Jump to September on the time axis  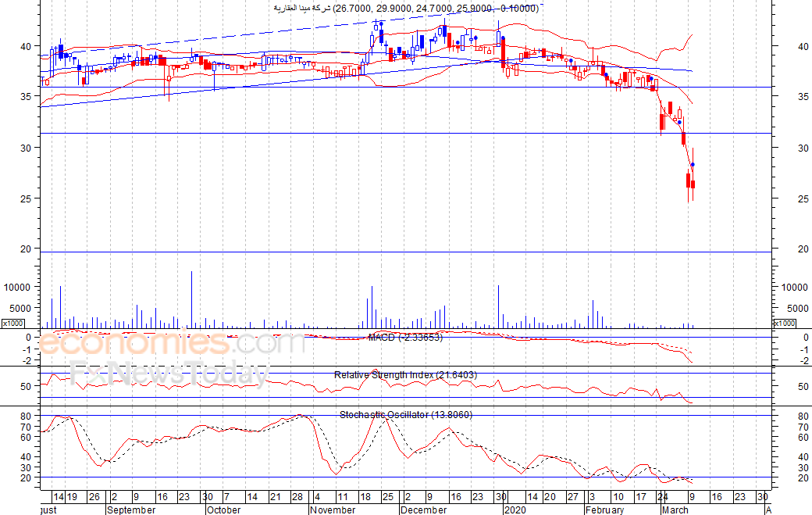(x=131, y=510)
